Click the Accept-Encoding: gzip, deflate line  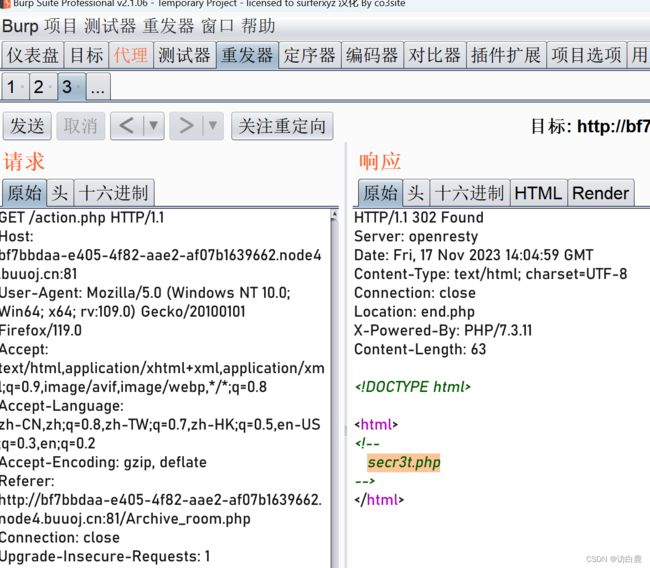tap(103, 462)
